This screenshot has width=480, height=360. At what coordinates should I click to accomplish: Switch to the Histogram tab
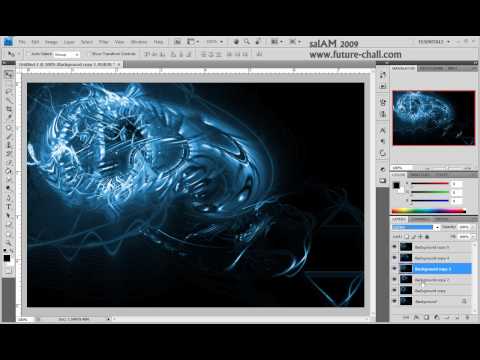[431, 68]
